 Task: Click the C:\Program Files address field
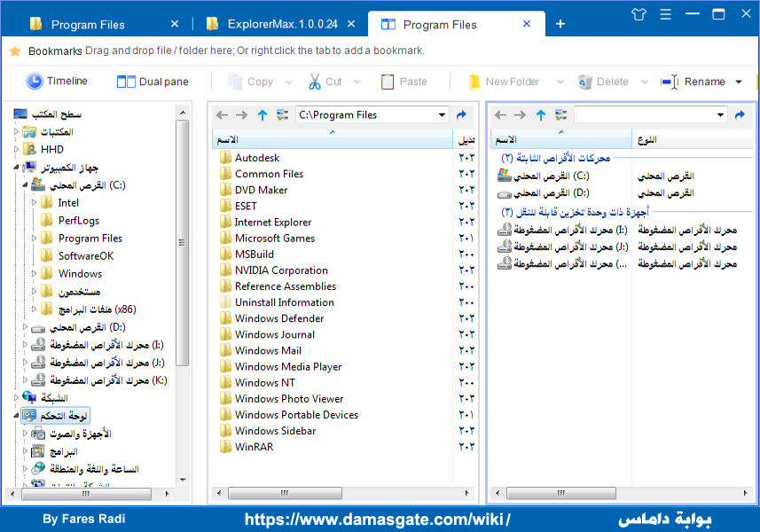pyautogui.click(x=367, y=115)
